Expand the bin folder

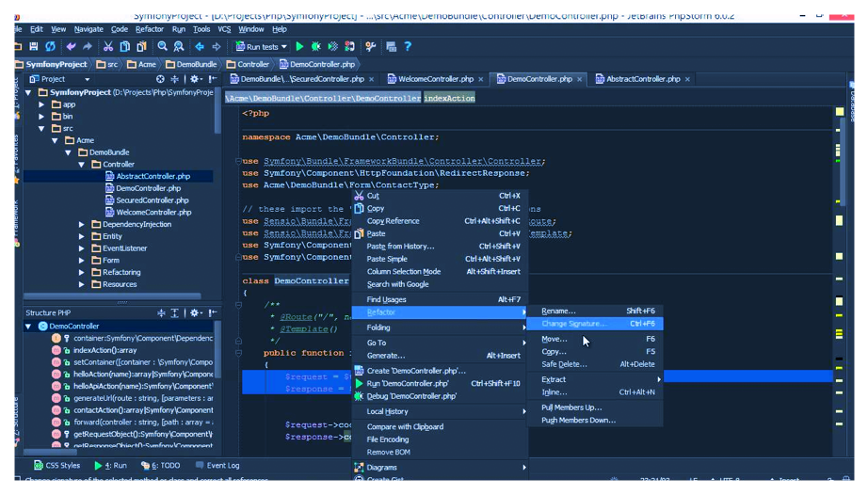coord(42,117)
